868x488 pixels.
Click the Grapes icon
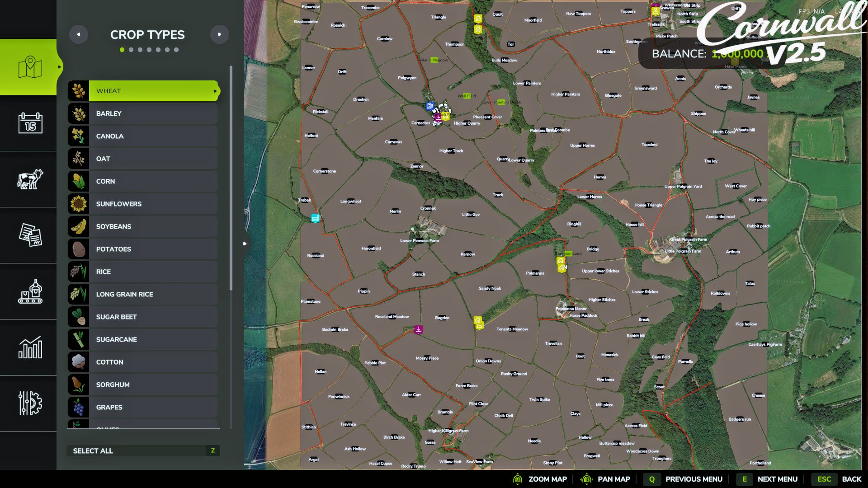(x=79, y=407)
